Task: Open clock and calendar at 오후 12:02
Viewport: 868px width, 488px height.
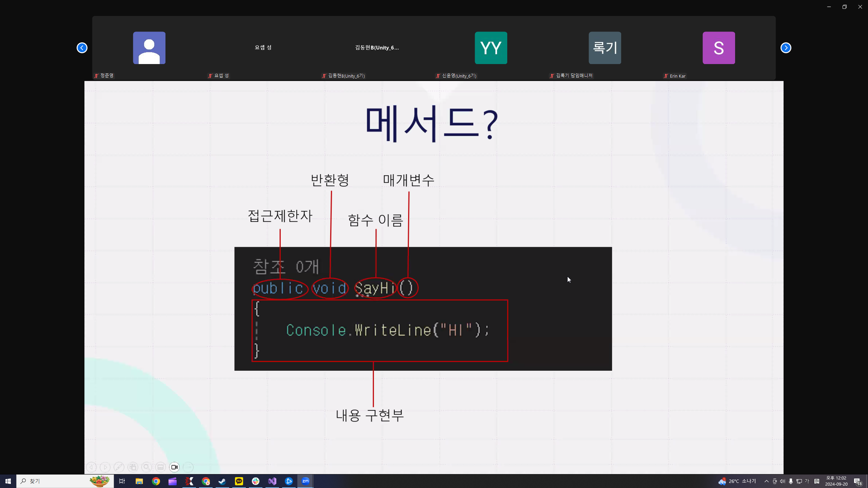Action: (836, 481)
